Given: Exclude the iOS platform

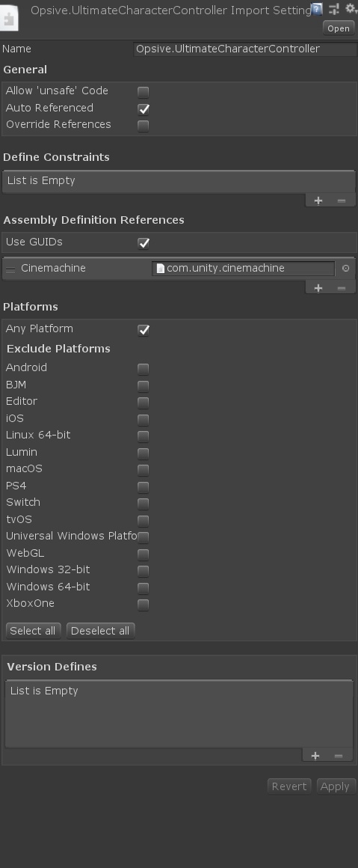Looking at the screenshot, I should (143, 419).
